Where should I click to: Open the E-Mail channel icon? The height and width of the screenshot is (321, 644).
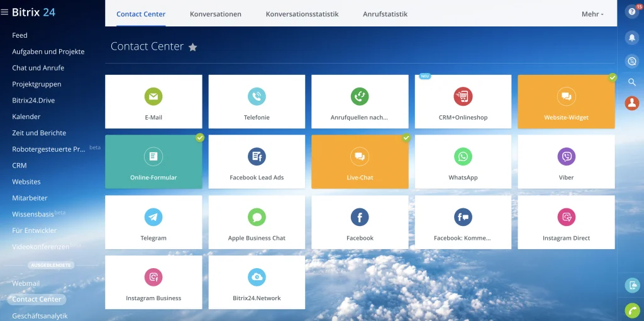pos(153,96)
